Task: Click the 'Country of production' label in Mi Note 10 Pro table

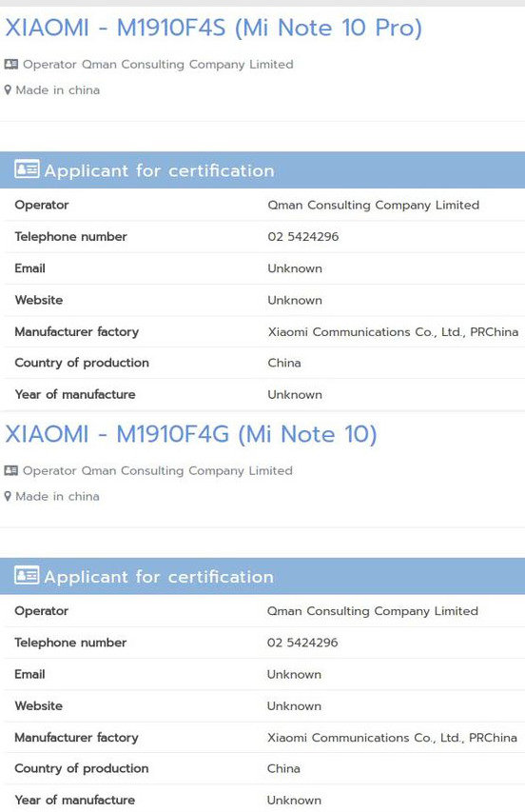Action: (82, 363)
